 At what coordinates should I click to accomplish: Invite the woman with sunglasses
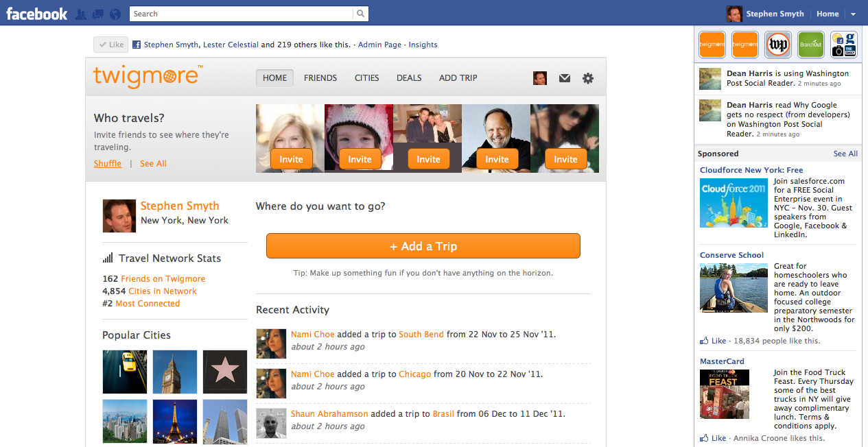click(x=565, y=159)
